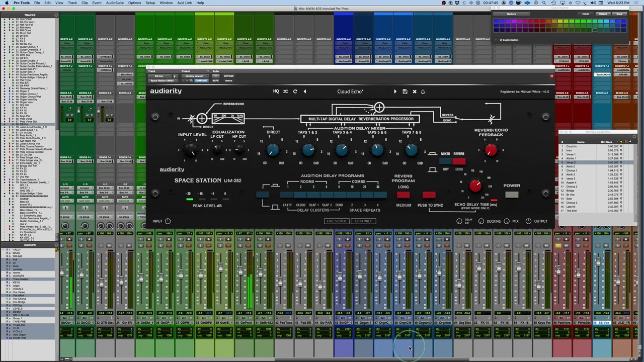The image size is (644, 362).
Task: Randomize the preset with the shuffle icon
Action: [285, 92]
